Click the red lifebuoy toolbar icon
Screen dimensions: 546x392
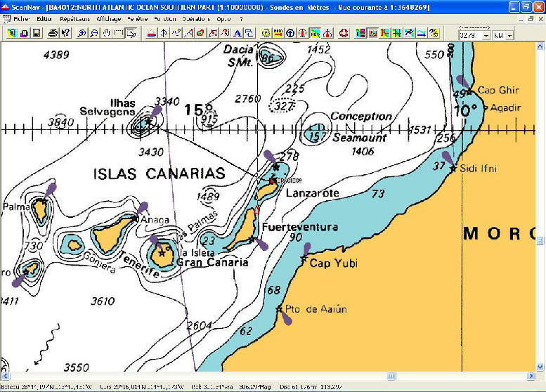point(344,33)
